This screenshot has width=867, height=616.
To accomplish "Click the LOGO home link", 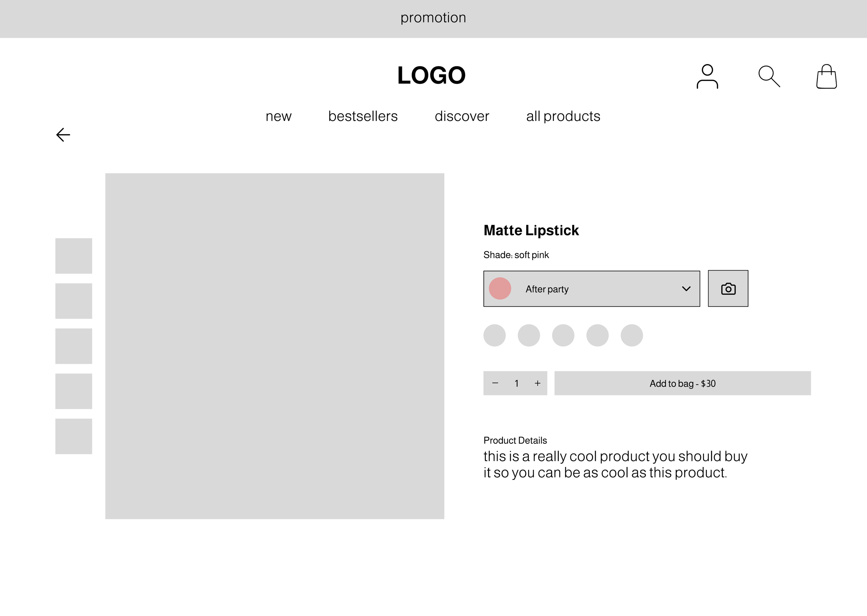I will pyautogui.click(x=431, y=75).
